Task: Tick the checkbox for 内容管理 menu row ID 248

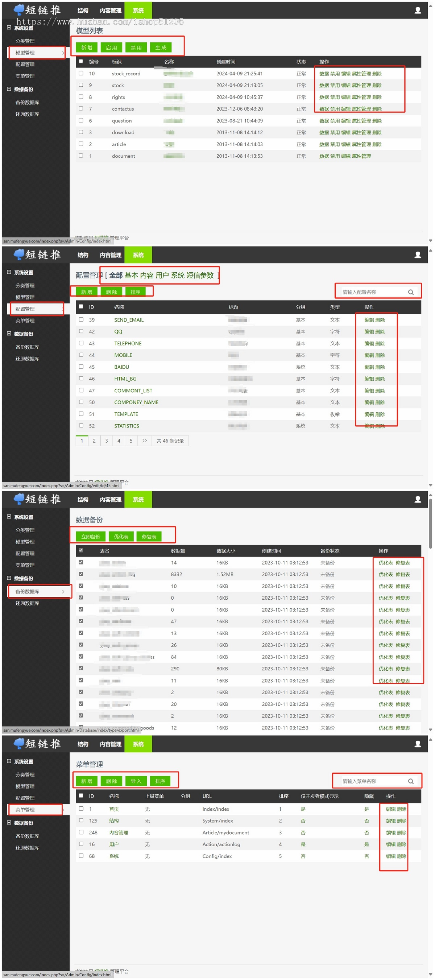Action: (x=81, y=832)
